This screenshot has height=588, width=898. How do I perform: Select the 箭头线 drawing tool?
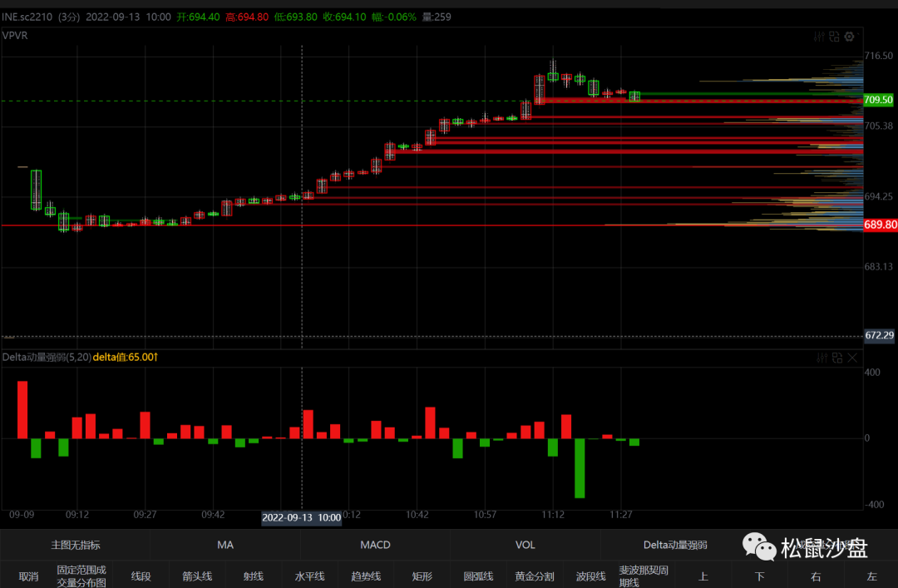click(197, 576)
